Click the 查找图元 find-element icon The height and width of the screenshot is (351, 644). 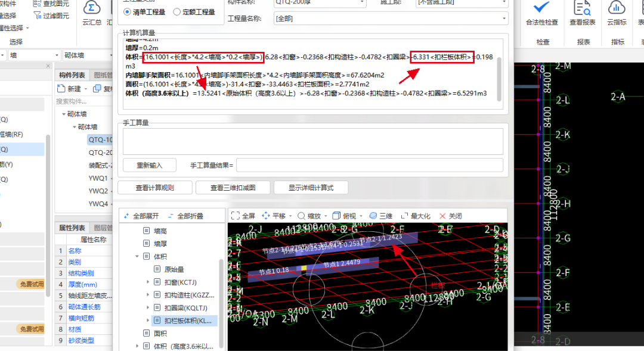(x=37, y=4)
